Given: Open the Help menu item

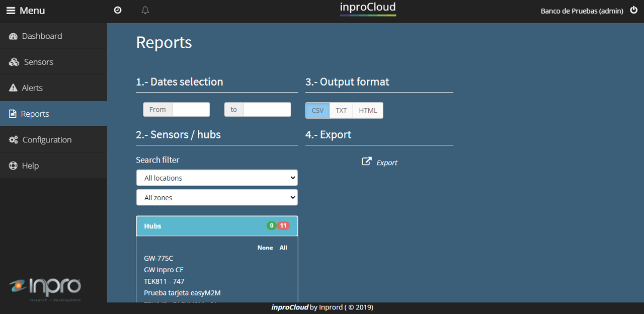Looking at the screenshot, I should pos(53,166).
